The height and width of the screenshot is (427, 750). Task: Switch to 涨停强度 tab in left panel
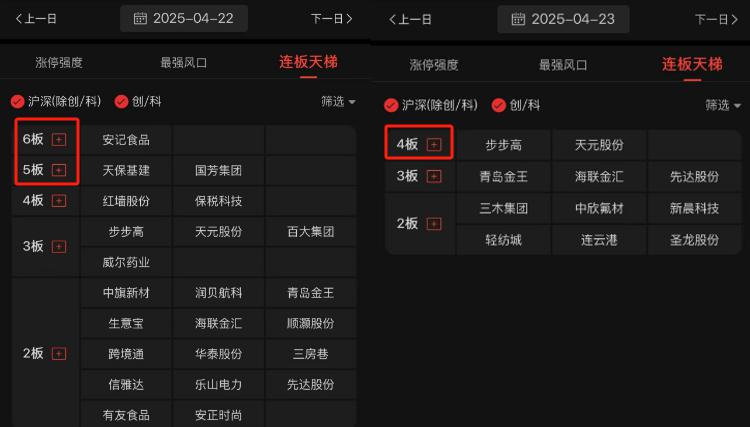[59, 63]
